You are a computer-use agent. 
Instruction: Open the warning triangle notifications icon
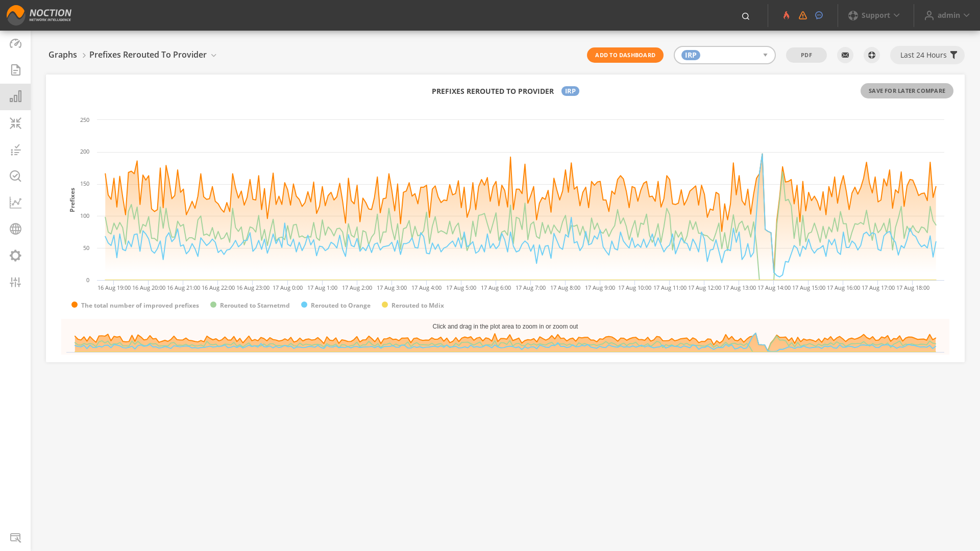[803, 15]
